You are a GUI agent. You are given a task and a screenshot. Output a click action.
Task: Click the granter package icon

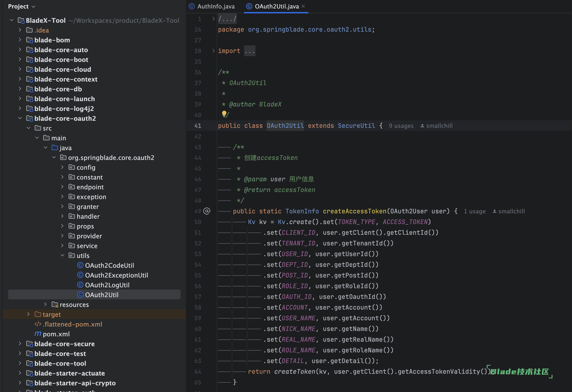[x=72, y=206]
